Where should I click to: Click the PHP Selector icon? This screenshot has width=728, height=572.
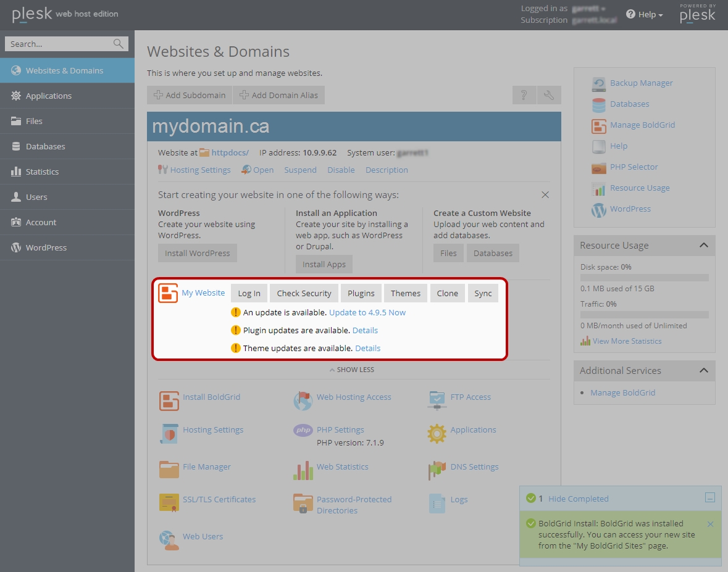[599, 168]
